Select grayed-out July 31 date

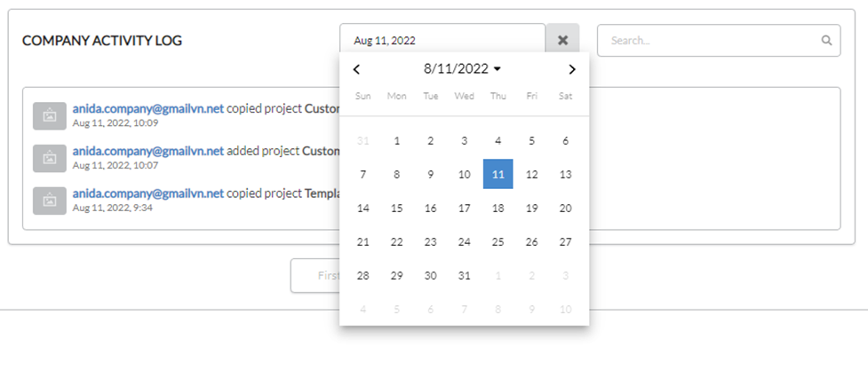(x=363, y=140)
